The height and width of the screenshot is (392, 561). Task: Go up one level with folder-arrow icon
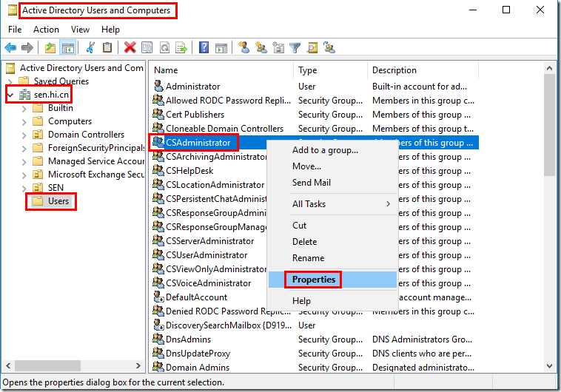coord(50,47)
